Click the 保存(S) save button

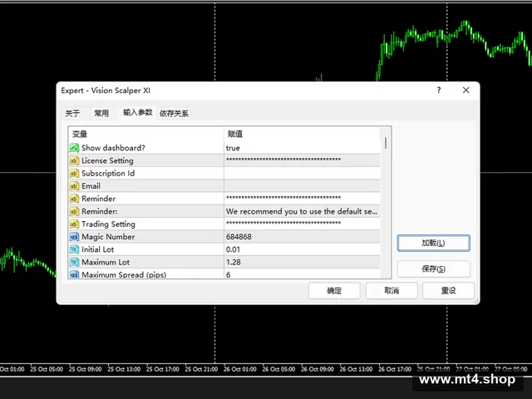click(433, 268)
